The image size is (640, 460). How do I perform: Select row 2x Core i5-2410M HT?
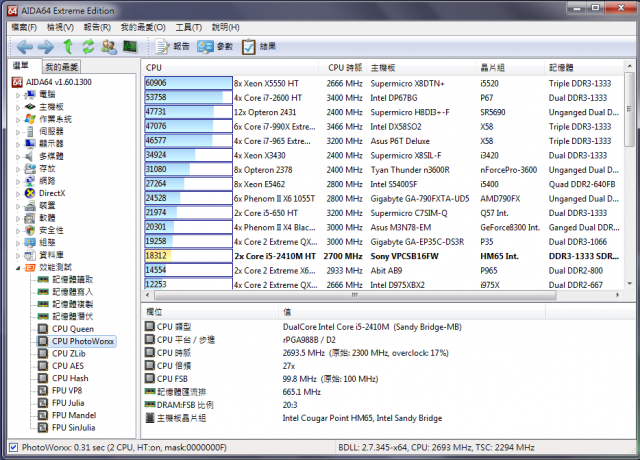pos(384,256)
